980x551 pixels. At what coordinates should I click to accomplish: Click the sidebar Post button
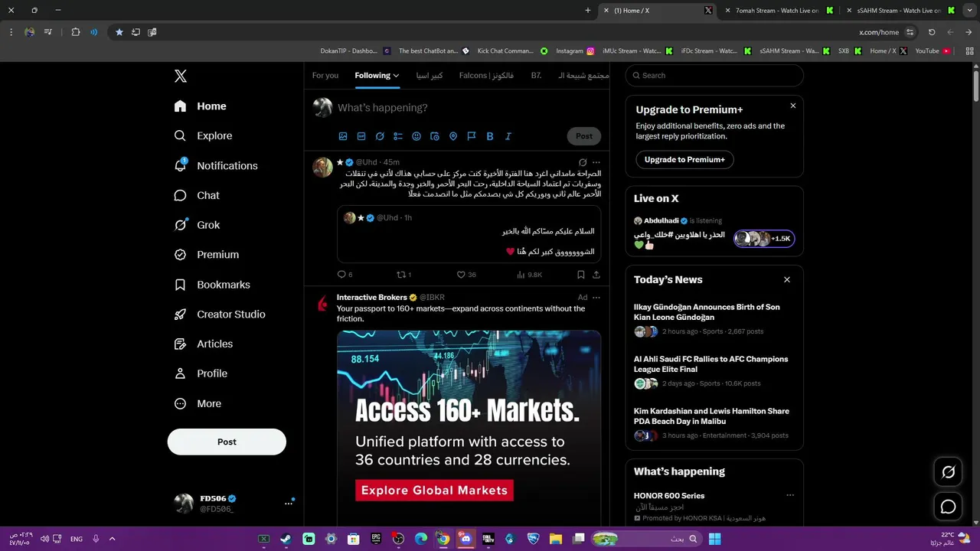[x=227, y=442]
